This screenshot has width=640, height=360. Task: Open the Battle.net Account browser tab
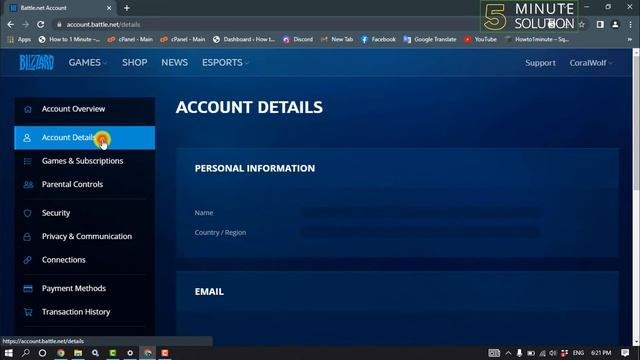point(59,8)
